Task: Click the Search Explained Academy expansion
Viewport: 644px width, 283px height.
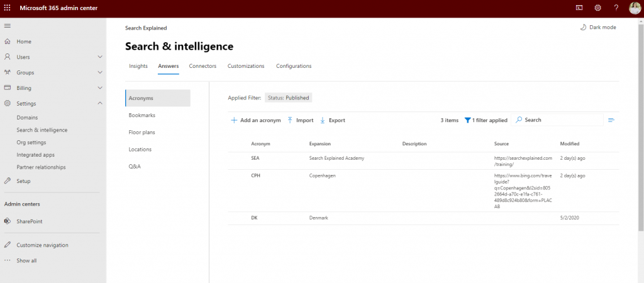Action: pos(337,158)
